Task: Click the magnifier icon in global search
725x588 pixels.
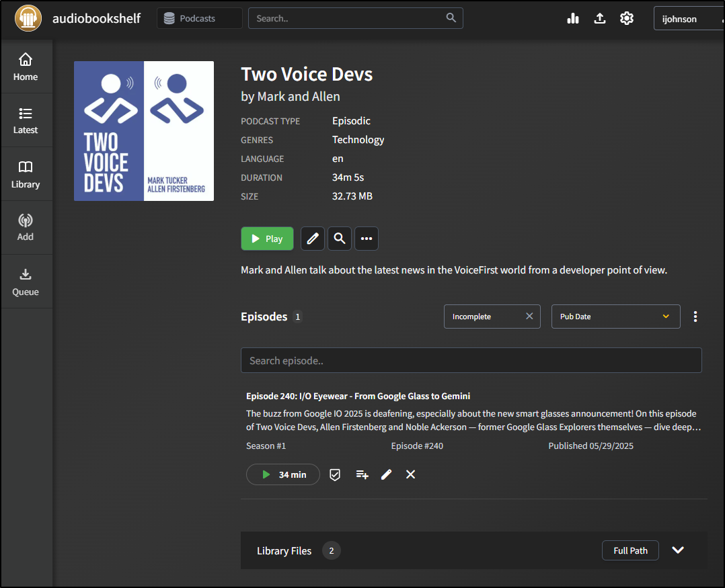Action: 451,18
